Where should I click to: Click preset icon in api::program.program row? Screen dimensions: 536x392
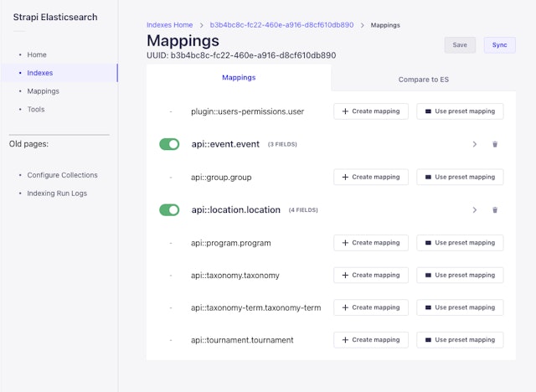[428, 243]
